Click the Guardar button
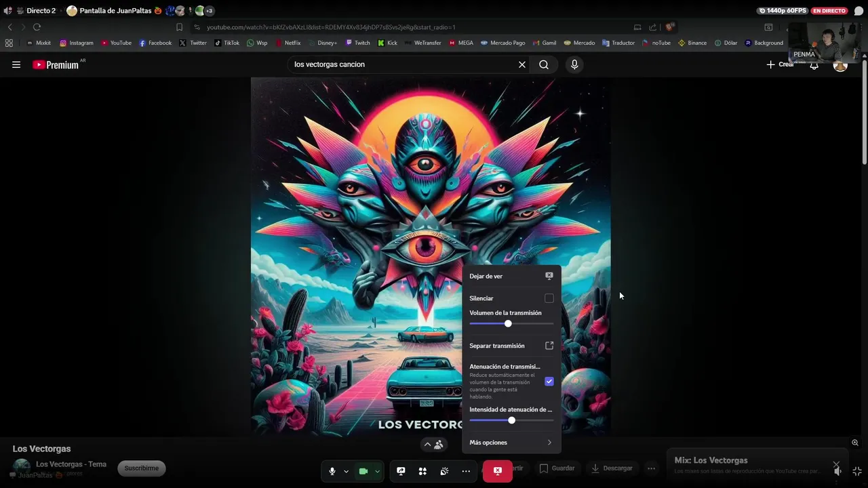 [x=557, y=468]
